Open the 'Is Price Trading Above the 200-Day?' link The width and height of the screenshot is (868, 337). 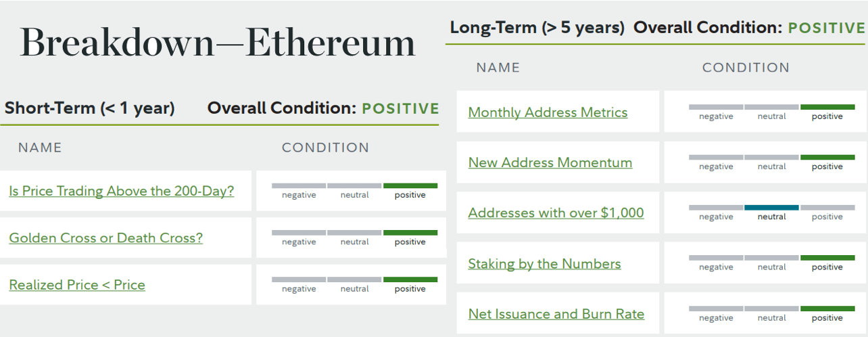point(121,192)
